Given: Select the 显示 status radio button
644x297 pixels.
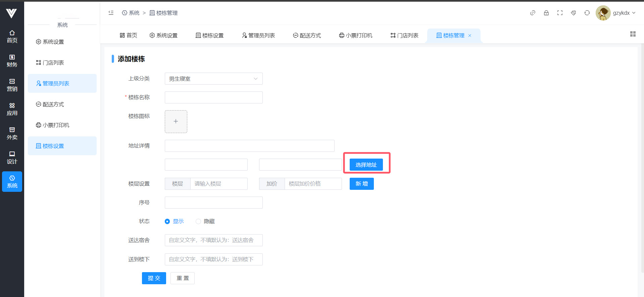Looking at the screenshot, I should [167, 221].
